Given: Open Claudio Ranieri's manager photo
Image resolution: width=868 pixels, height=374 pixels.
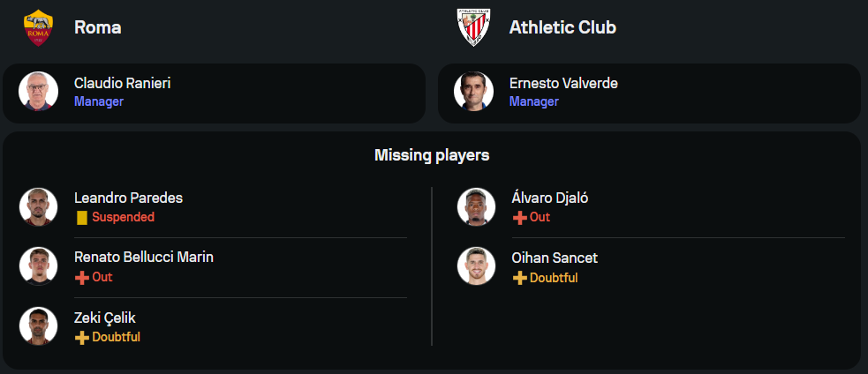Looking at the screenshot, I should (x=38, y=92).
